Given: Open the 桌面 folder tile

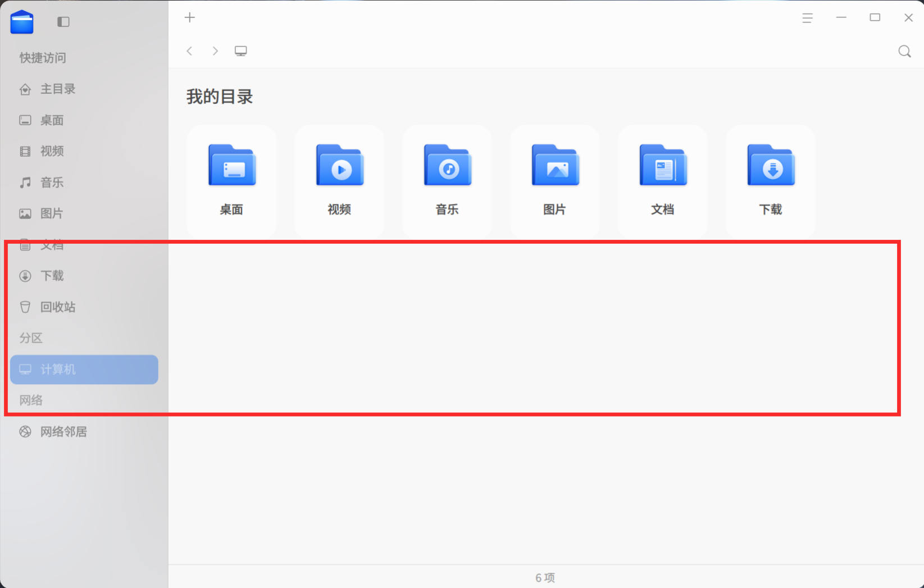Looking at the screenshot, I should 231,180.
